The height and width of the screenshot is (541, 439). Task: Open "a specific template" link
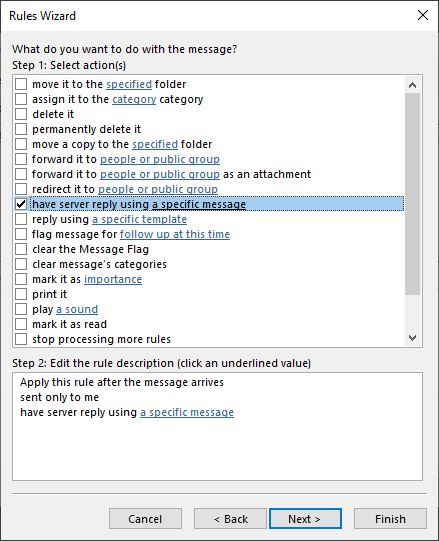pyautogui.click(x=139, y=219)
